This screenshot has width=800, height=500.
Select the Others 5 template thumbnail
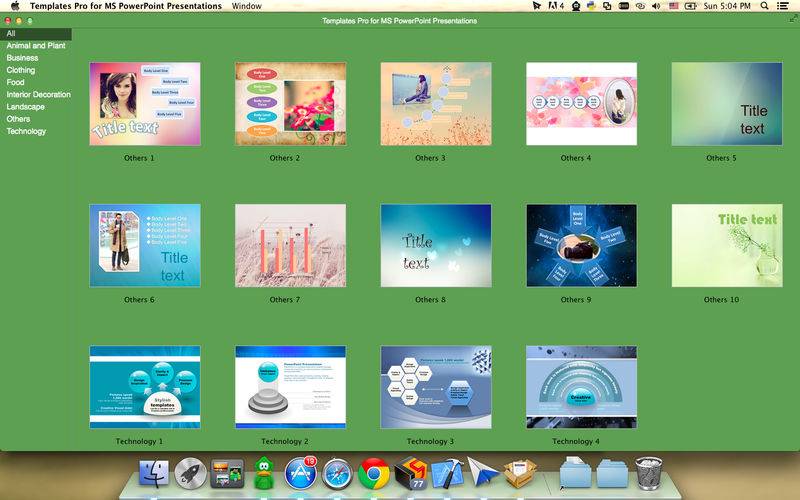coord(727,104)
